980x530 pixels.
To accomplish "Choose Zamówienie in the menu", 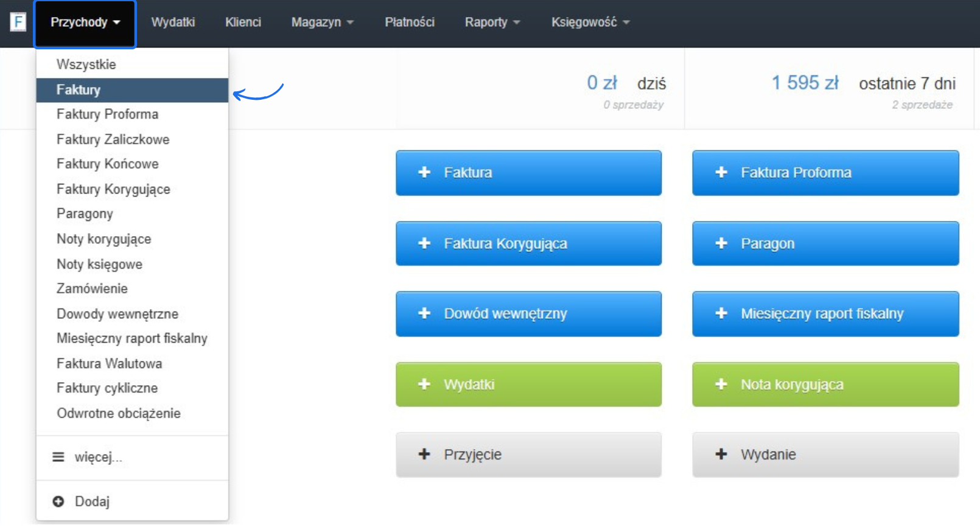I will (x=132, y=289).
